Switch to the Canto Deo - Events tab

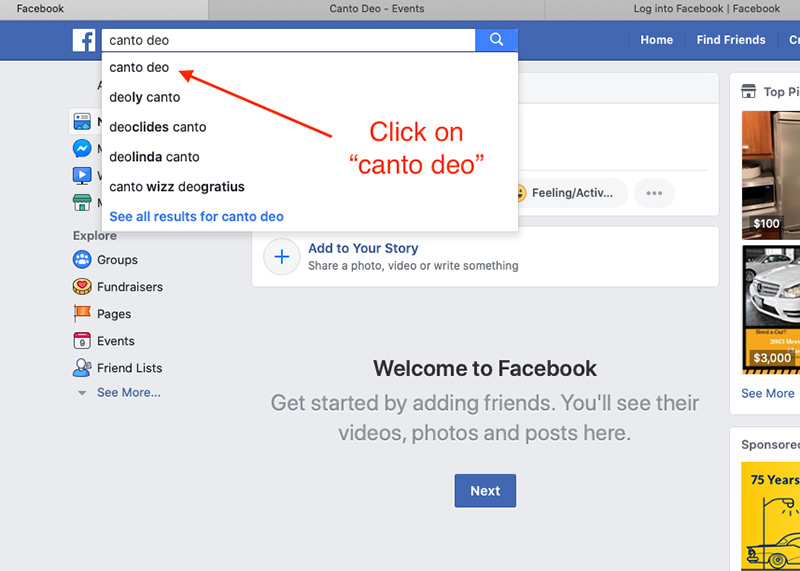coord(376,9)
